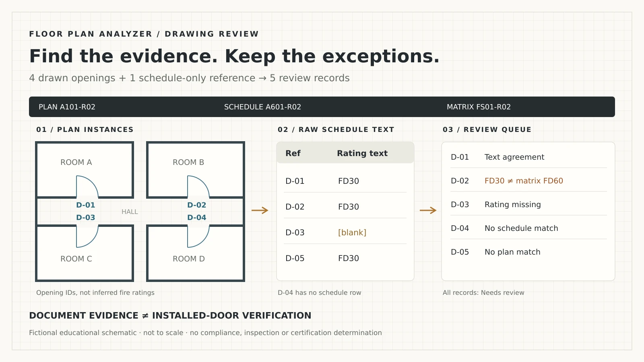Click the FD30 ≠ matrix FD60 warning
The image size is (644, 362).
point(524,181)
